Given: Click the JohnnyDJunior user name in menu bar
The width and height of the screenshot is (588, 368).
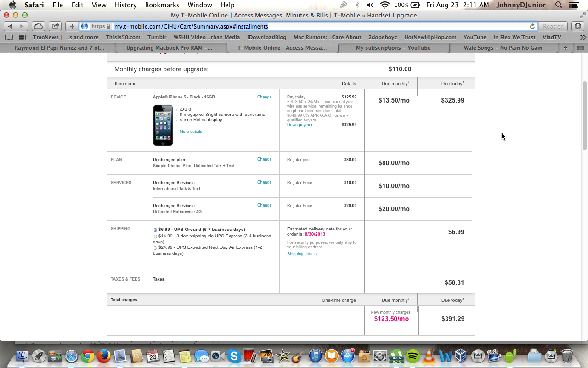Looking at the screenshot, I should [x=521, y=5].
